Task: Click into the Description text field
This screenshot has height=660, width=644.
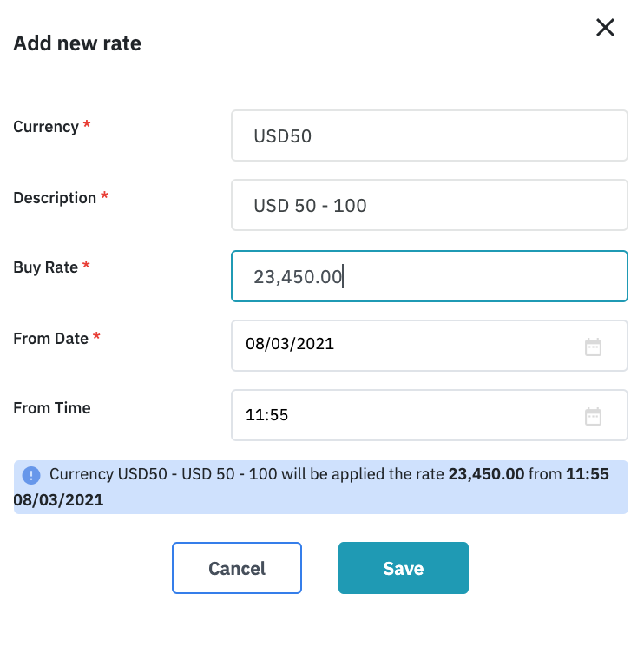Action: pyautogui.click(x=429, y=206)
